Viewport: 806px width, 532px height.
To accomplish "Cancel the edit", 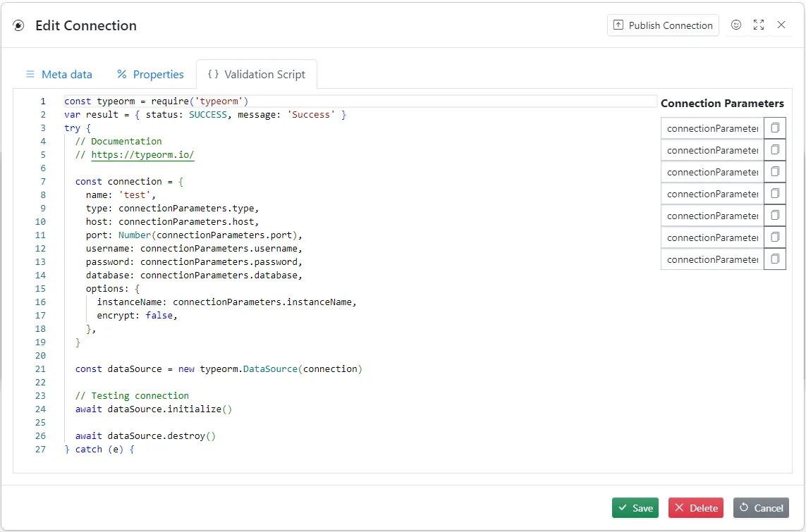I will (761, 507).
